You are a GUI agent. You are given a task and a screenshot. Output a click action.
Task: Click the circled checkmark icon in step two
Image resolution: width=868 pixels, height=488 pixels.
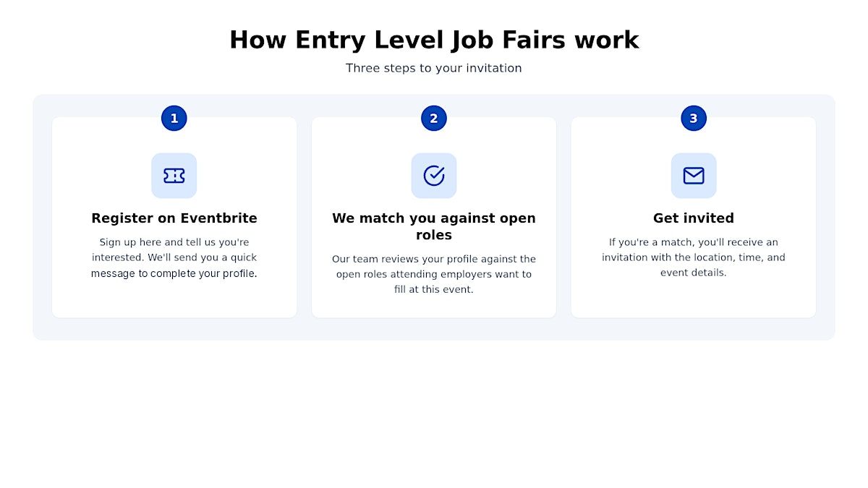tap(434, 176)
